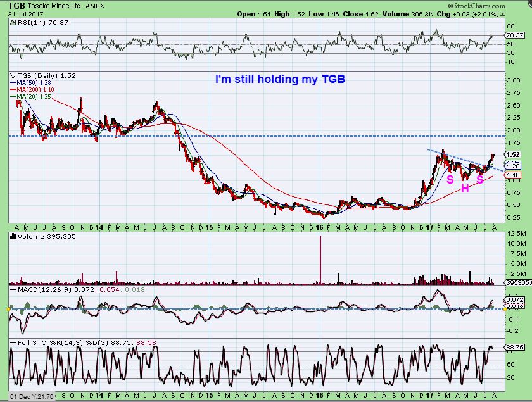Screen dimensions: 532x402
Task: Click the Full STO legend line dash icon
Action: [13, 343]
